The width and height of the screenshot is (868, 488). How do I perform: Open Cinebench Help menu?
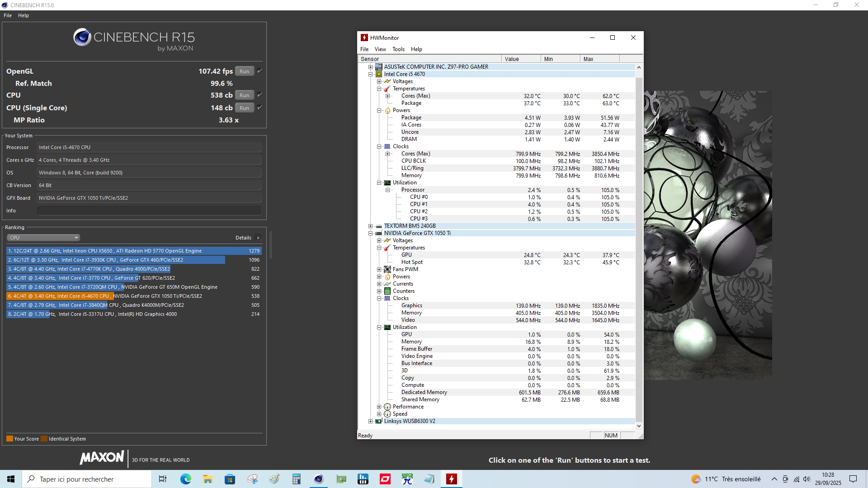pyautogui.click(x=23, y=15)
